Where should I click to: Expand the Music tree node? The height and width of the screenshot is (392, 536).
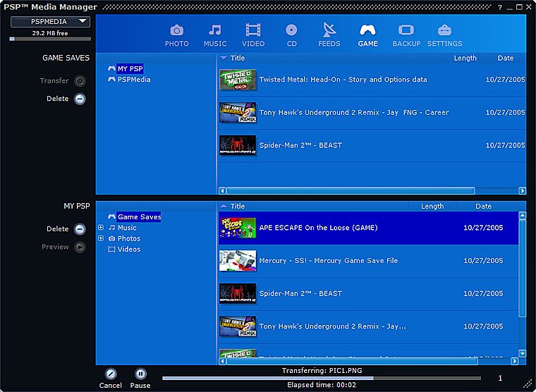click(x=101, y=228)
